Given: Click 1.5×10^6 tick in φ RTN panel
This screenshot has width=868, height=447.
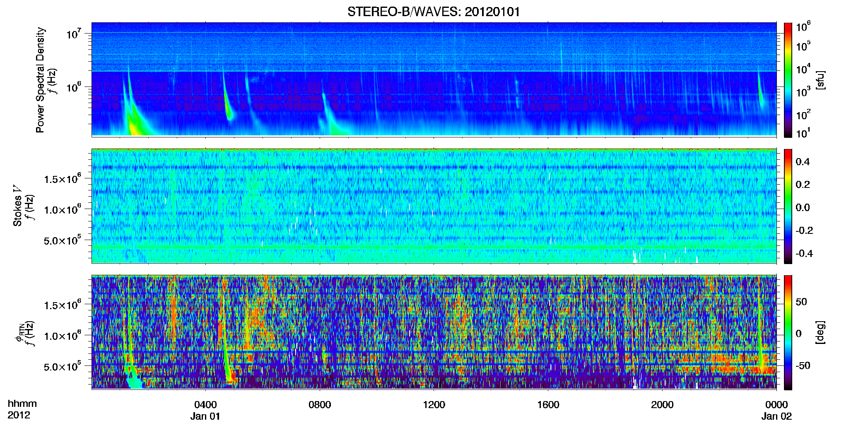Looking at the screenshot, I should [63, 305].
